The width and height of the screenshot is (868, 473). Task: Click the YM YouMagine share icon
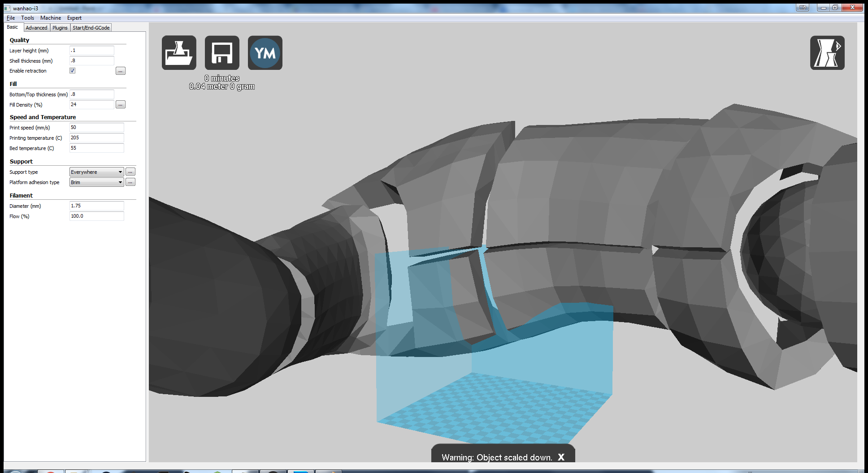point(265,53)
